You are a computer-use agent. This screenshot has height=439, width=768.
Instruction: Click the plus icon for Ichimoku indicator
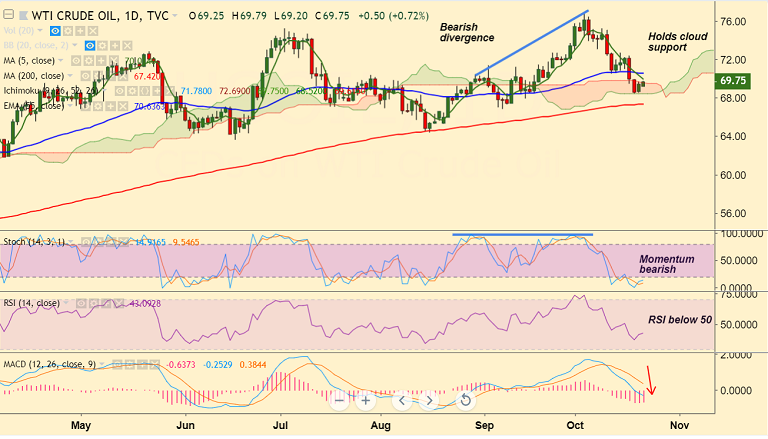(157, 91)
